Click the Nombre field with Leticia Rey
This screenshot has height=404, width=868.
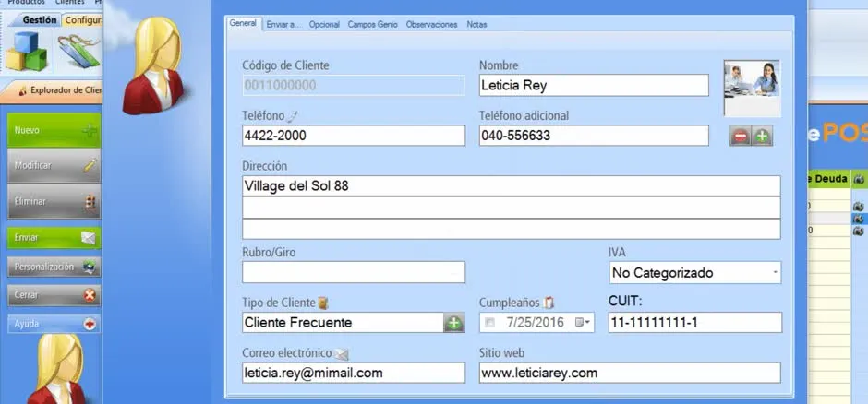[x=594, y=85]
